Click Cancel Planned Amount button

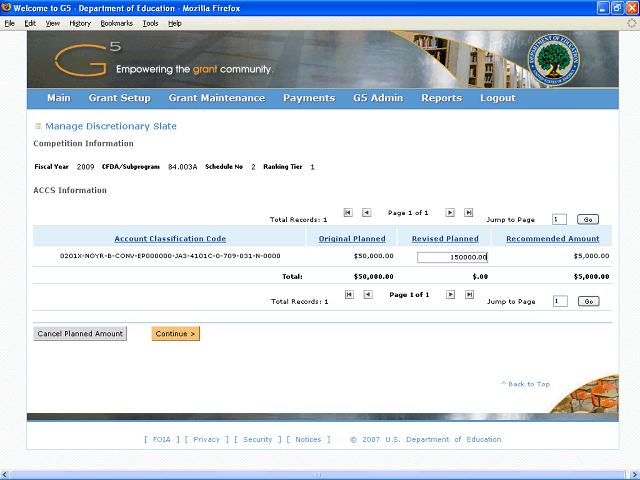pos(80,333)
